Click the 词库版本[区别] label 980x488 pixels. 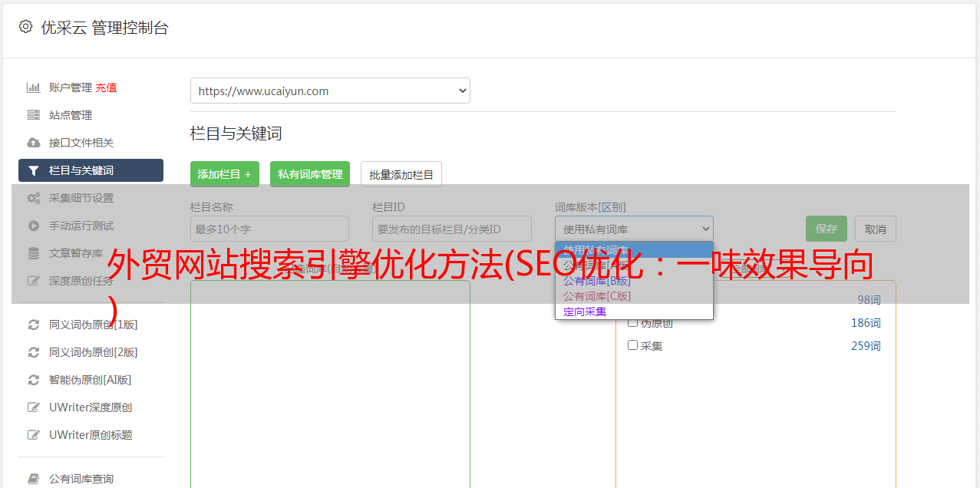[590, 207]
